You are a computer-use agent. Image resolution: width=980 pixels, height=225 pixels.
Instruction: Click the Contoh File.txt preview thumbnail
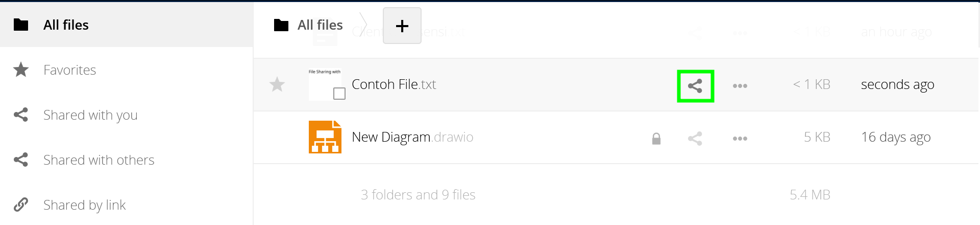pos(323,82)
